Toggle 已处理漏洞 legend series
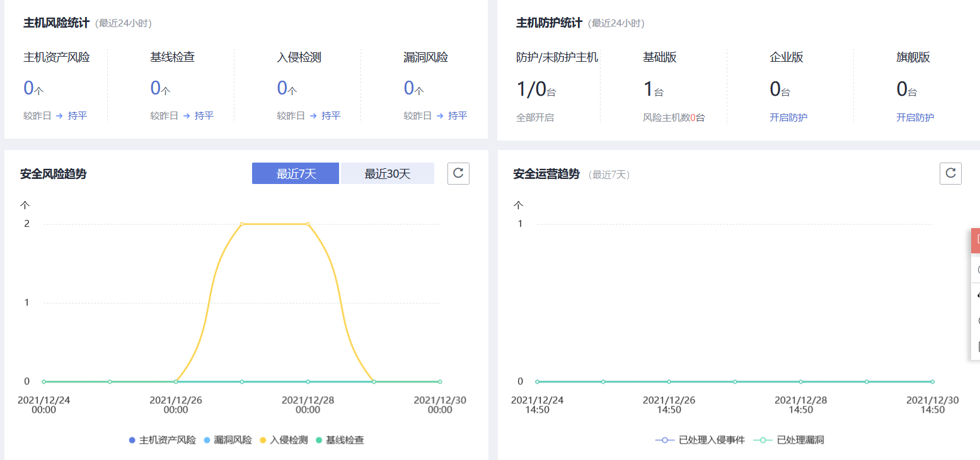Image resolution: width=980 pixels, height=460 pixels. [788, 440]
